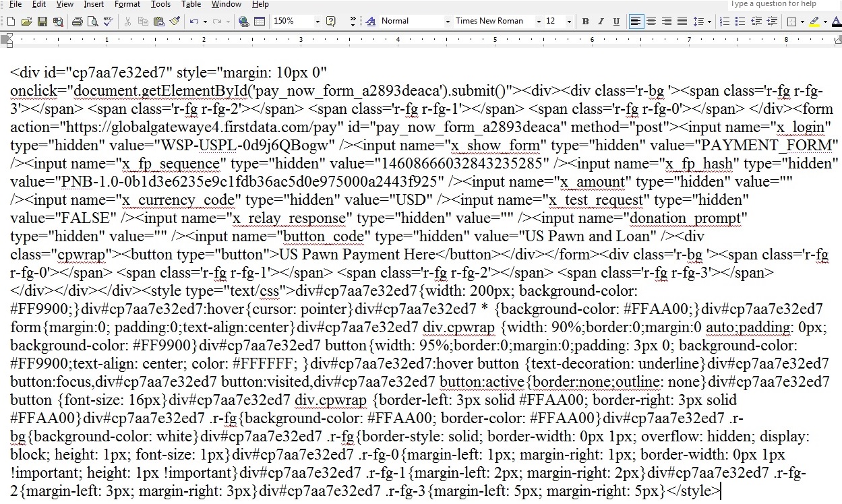Toggle bold formatting
This screenshot has width=842, height=504.
585,22
